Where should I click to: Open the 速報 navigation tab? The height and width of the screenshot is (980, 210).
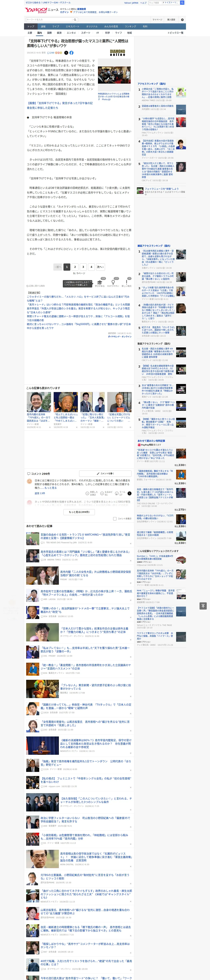point(43,26)
